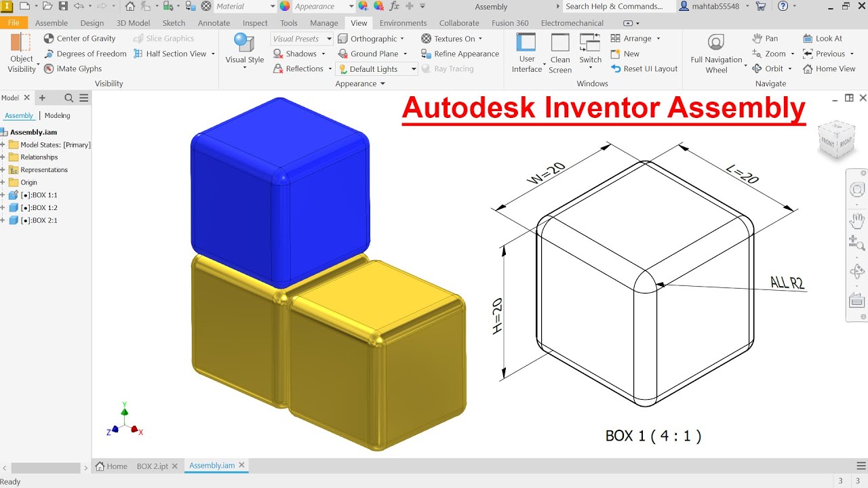Expand the Model States node
This screenshot has width=868, height=488.
click(x=3, y=144)
